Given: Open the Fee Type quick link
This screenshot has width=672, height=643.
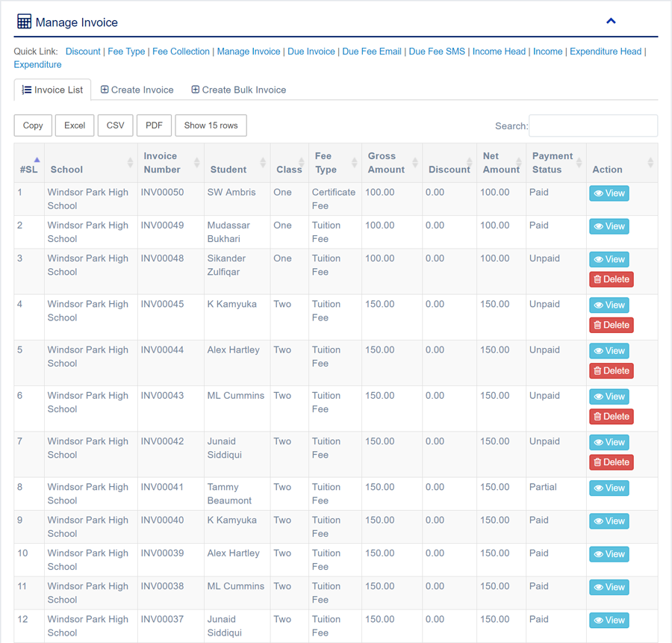Looking at the screenshot, I should [x=126, y=52].
